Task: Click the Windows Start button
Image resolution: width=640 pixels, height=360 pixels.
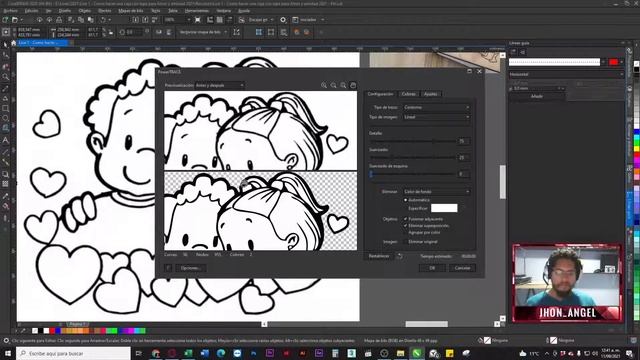Action: [x=8, y=353]
